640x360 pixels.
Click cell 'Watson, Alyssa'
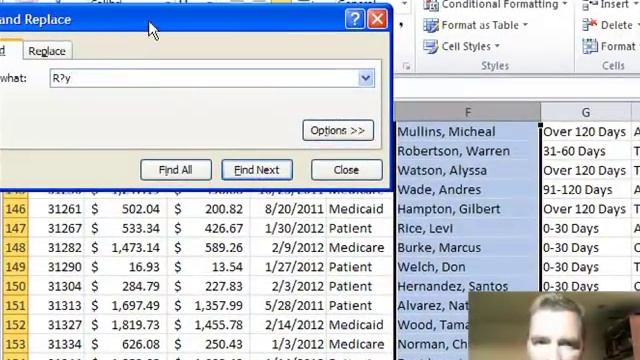coord(468,170)
